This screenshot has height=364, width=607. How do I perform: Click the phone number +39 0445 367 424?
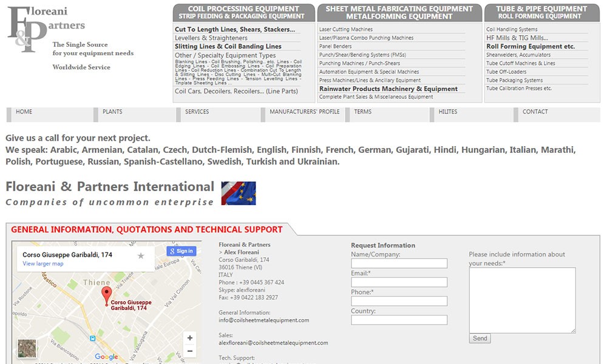point(262,282)
